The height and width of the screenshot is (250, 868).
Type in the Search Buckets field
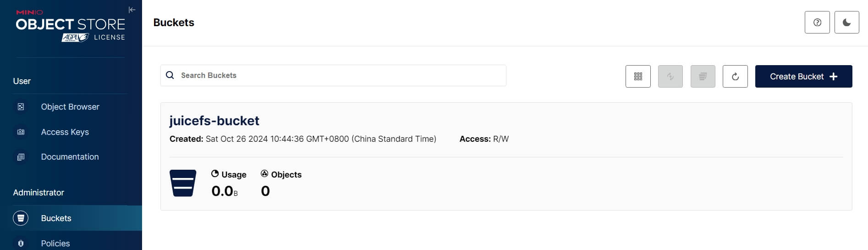click(x=339, y=76)
